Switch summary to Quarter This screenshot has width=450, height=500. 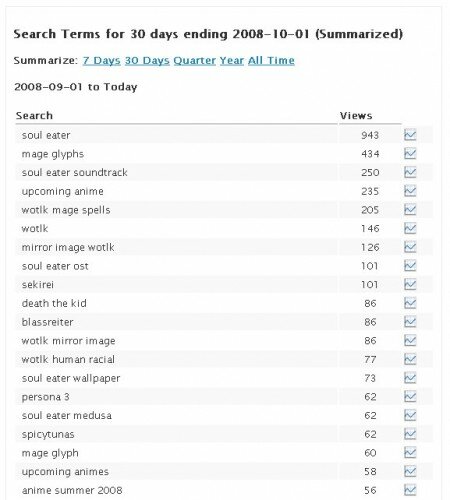[x=195, y=60]
